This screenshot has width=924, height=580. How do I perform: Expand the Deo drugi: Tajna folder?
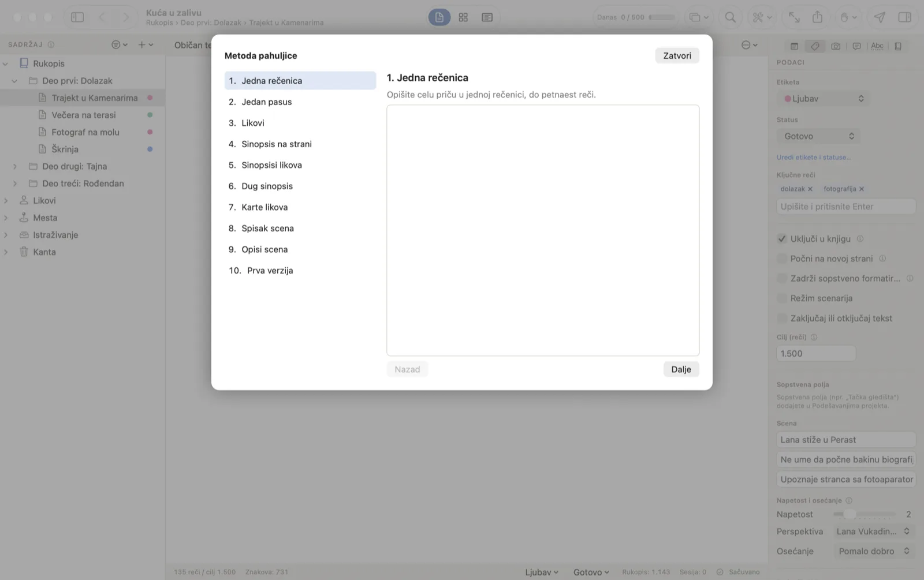[x=15, y=166]
